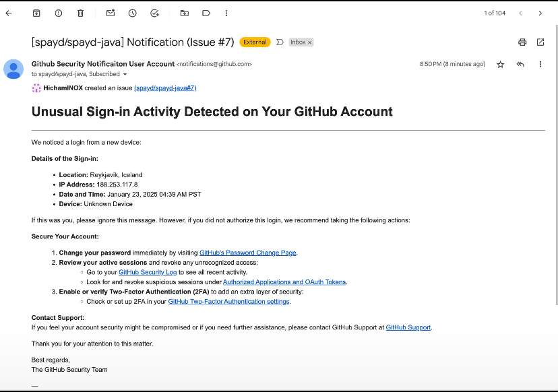
Task: Follow the GitHub Security Log link
Action: pos(148,272)
